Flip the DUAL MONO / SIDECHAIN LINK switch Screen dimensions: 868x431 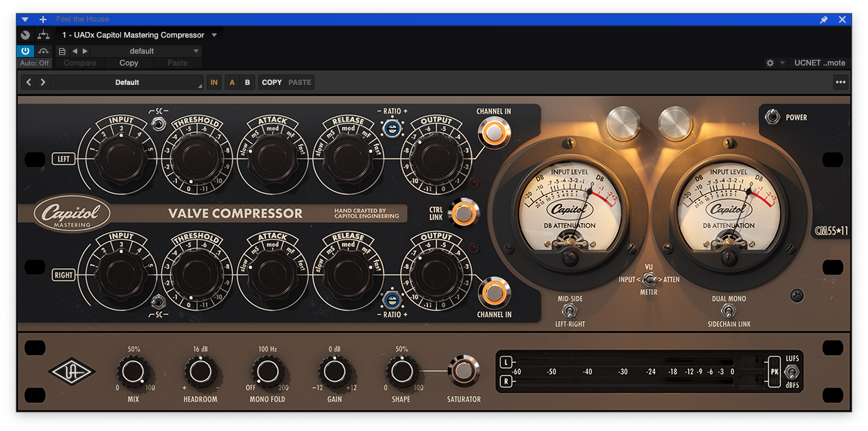pyautogui.click(x=728, y=311)
